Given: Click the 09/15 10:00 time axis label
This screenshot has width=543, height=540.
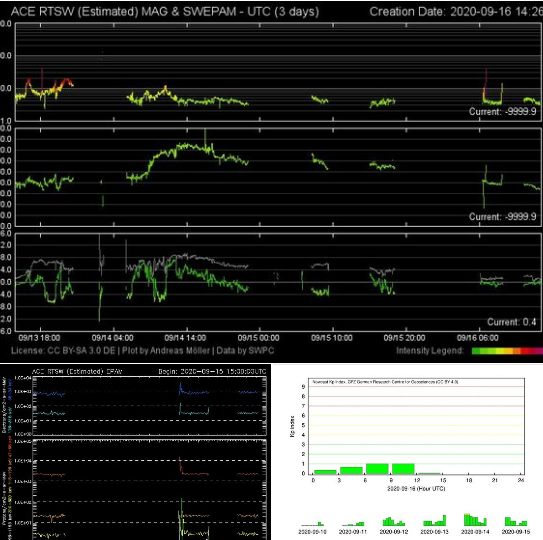Looking at the screenshot, I should point(331,338).
